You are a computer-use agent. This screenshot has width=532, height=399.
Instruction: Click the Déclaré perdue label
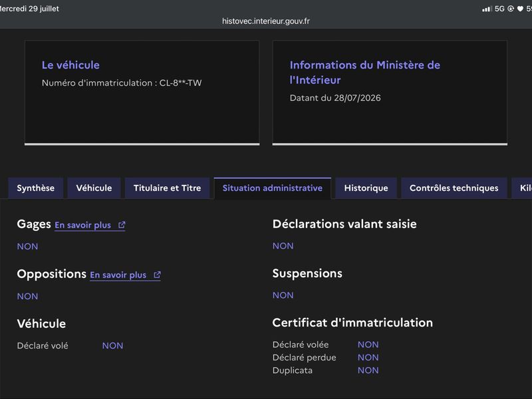pos(305,358)
